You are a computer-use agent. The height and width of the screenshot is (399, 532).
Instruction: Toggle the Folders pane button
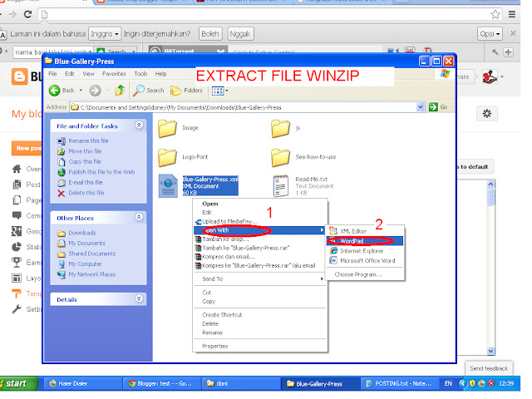[186, 91]
